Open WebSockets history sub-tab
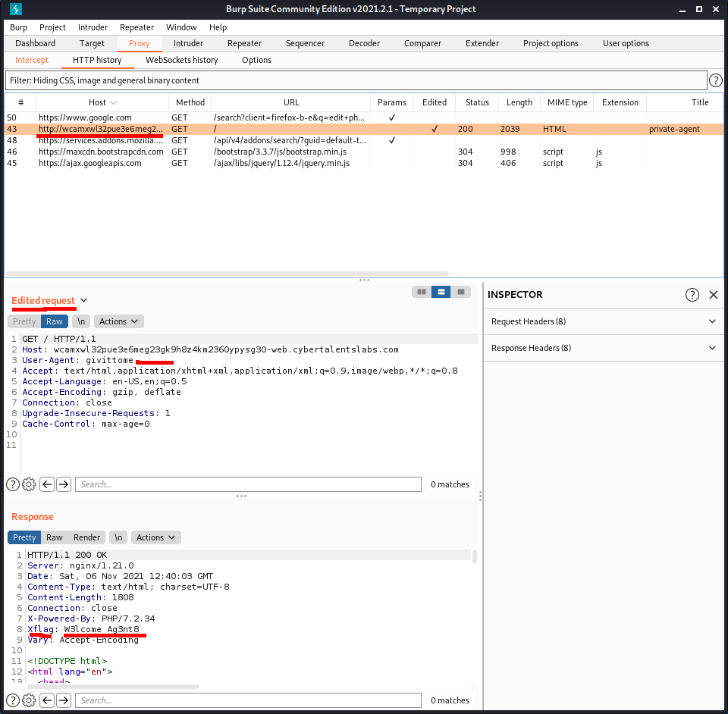Image resolution: width=728 pixels, height=714 pixels. point(181,60)
